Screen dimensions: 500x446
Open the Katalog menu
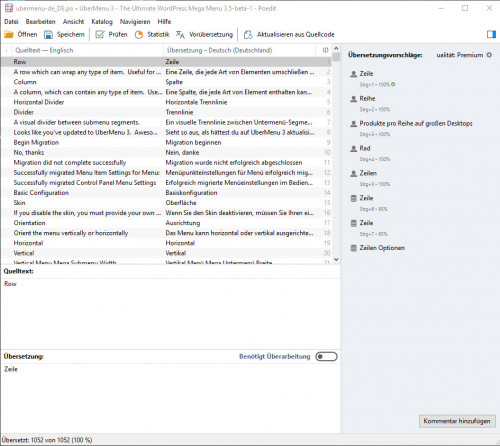coord(102,22)
